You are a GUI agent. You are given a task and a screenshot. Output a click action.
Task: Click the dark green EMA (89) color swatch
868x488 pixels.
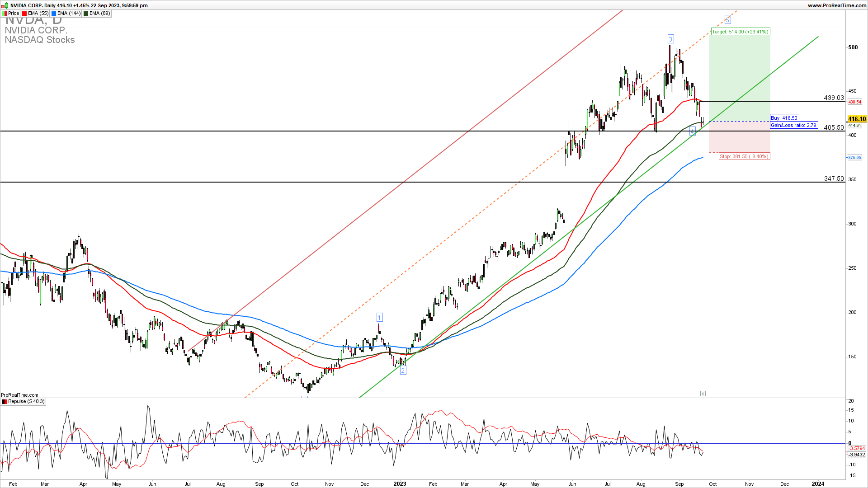pos(86,14)
